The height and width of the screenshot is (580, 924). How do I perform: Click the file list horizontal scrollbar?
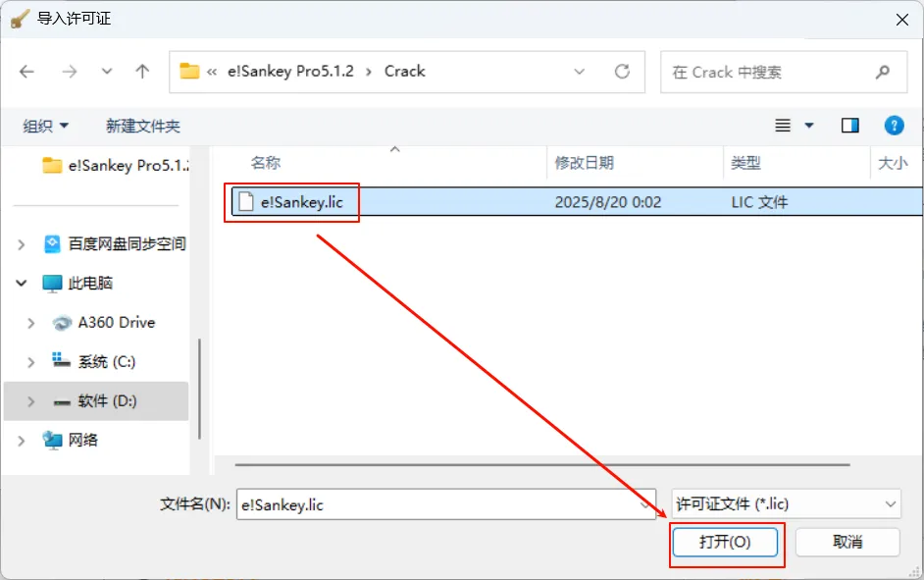click(x=542, y=465)
